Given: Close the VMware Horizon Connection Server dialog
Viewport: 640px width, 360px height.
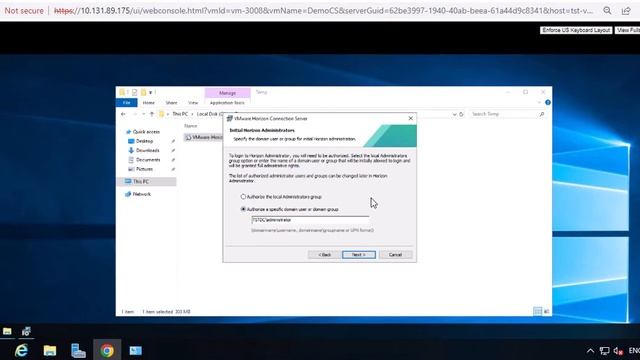Looking at the screenshot, I should pos(411,118).
